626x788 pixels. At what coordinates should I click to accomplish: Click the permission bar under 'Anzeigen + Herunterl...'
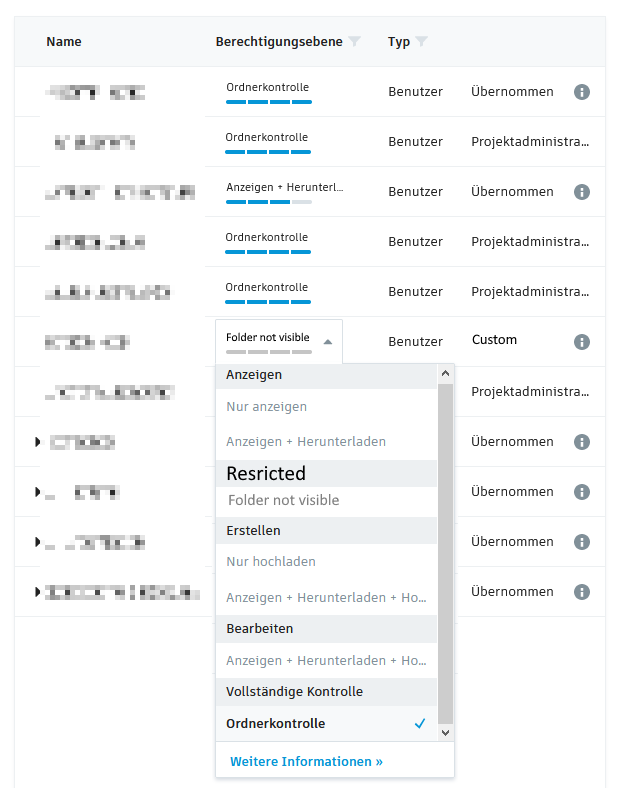[269, 202]
